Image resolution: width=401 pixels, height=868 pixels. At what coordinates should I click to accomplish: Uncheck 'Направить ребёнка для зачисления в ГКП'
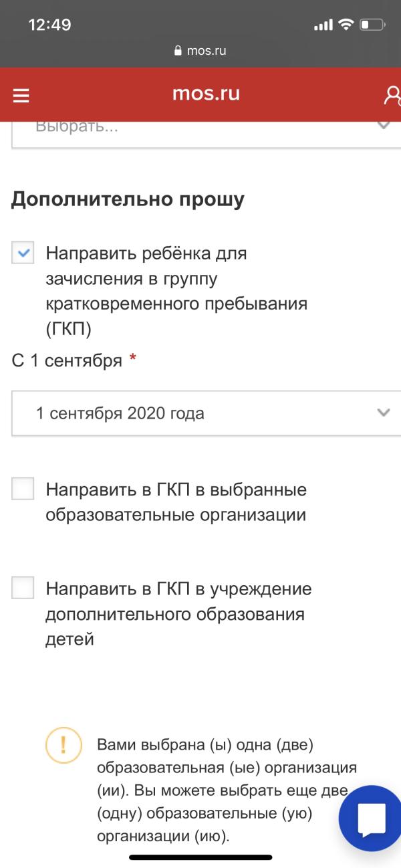22,253
